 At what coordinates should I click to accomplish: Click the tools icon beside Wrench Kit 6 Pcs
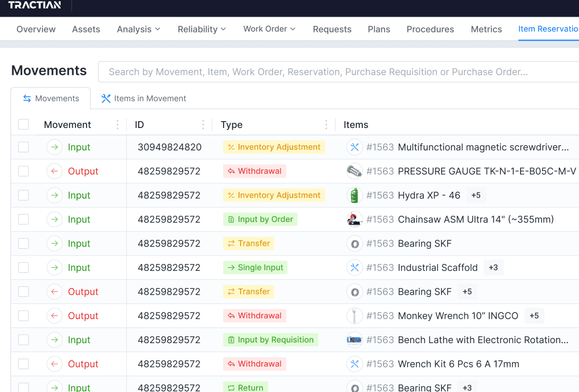354,364
